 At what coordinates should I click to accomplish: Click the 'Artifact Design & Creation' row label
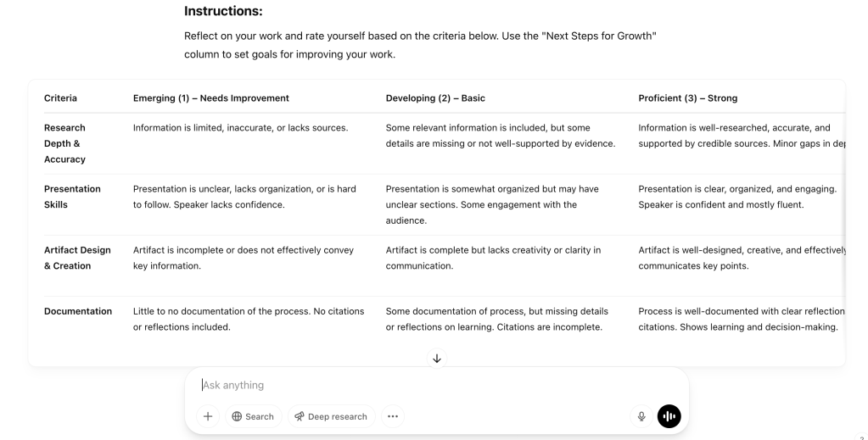(77, 258)
